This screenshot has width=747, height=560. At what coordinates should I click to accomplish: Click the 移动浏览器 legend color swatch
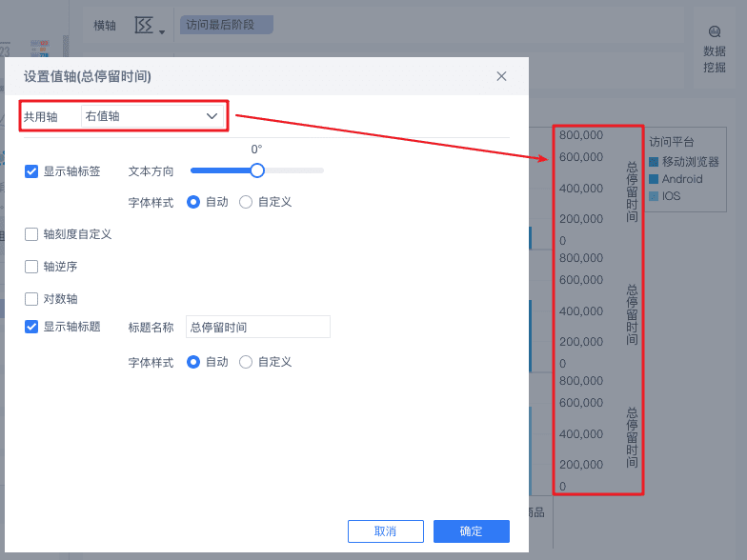654,162
